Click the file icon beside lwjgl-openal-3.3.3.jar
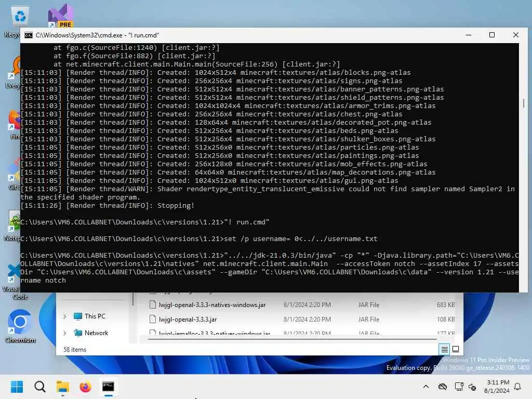The width and height of the screenshot is (532, 399). (x=153, y=320)
